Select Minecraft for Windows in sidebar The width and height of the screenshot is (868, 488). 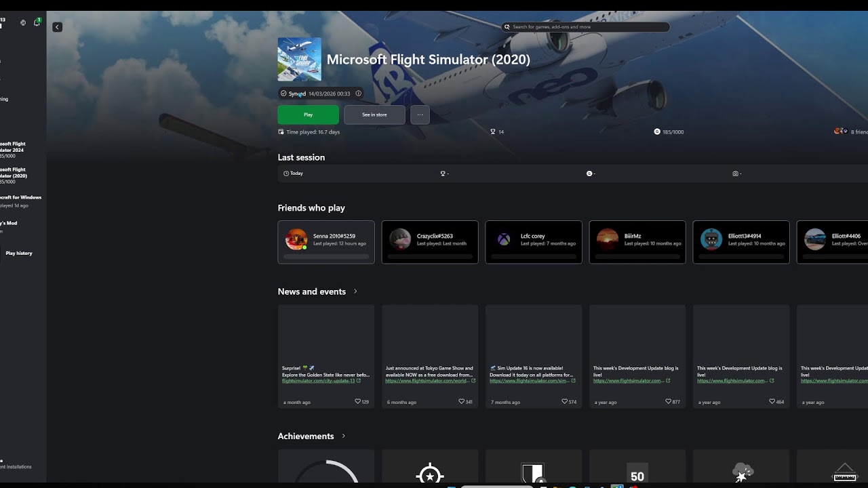pyautogui.click(x=20, y=201)
